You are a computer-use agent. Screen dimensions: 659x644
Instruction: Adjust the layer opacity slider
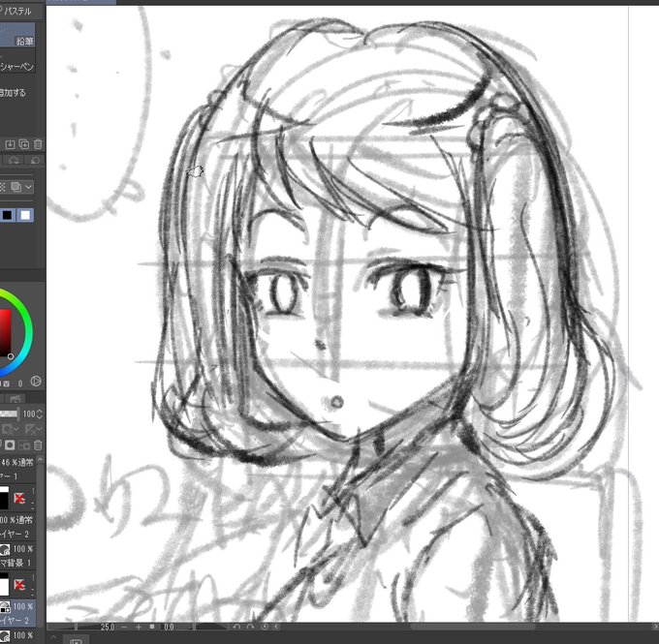click(10, 414)
